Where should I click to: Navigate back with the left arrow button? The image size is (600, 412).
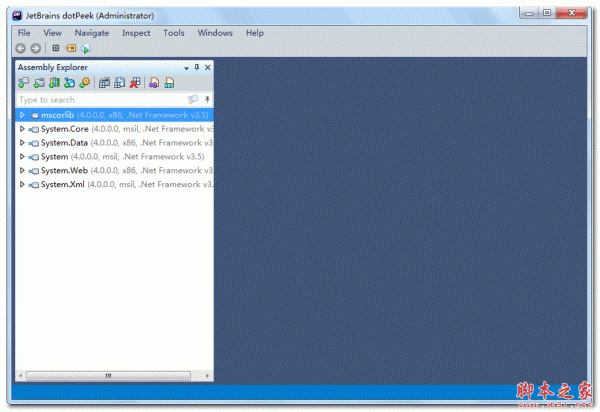21,48
